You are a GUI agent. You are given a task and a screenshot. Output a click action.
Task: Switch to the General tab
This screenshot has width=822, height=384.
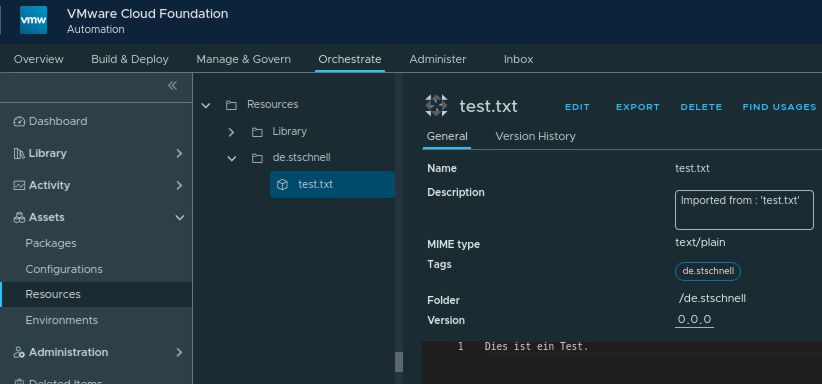tap(447, 136)
